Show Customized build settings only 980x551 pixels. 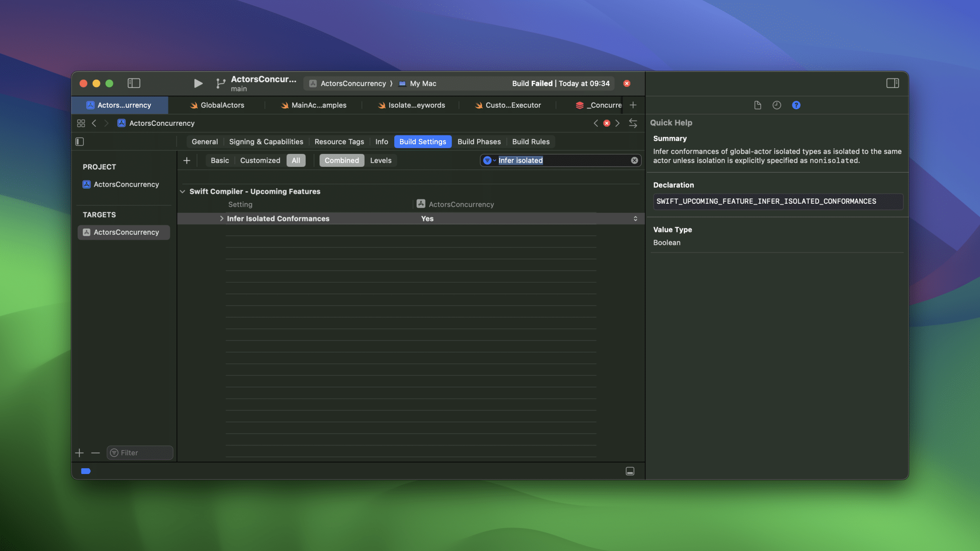coord(260,161)
